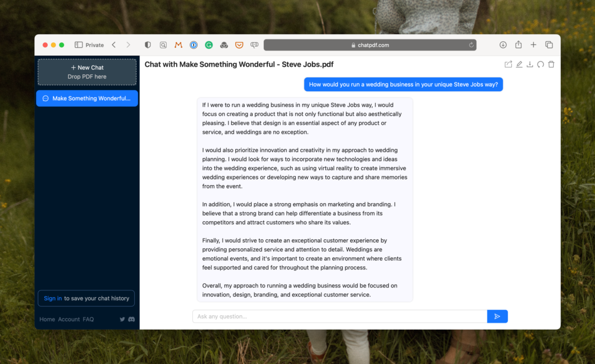595x364 pixels.
Task: Click the share chat icon
Action: [508, 64]
